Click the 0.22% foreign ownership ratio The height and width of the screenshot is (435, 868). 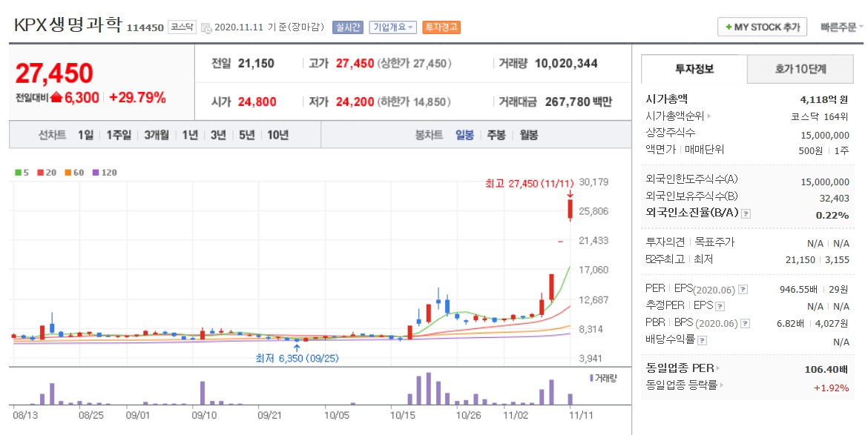tap(832, 215)
